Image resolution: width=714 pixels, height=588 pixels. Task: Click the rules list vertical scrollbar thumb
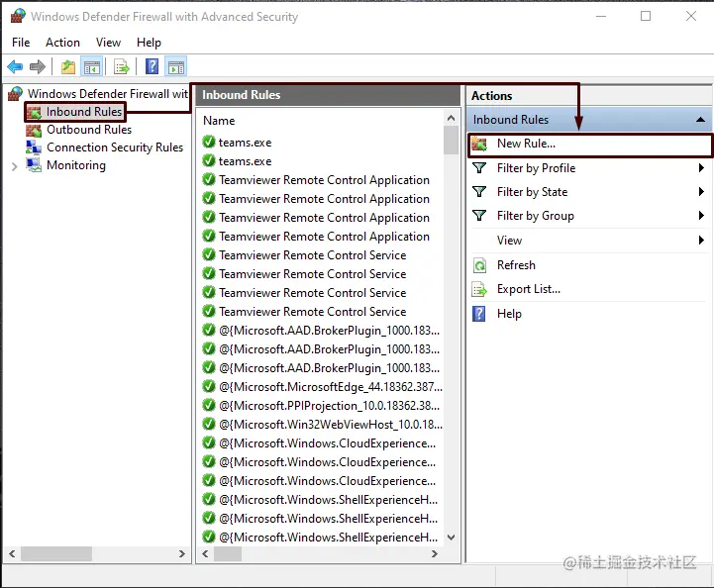point(451,141)
